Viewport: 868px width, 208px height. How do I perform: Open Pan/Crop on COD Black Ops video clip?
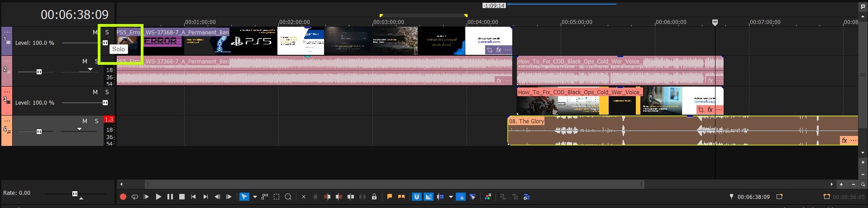(x=701, y=110)
